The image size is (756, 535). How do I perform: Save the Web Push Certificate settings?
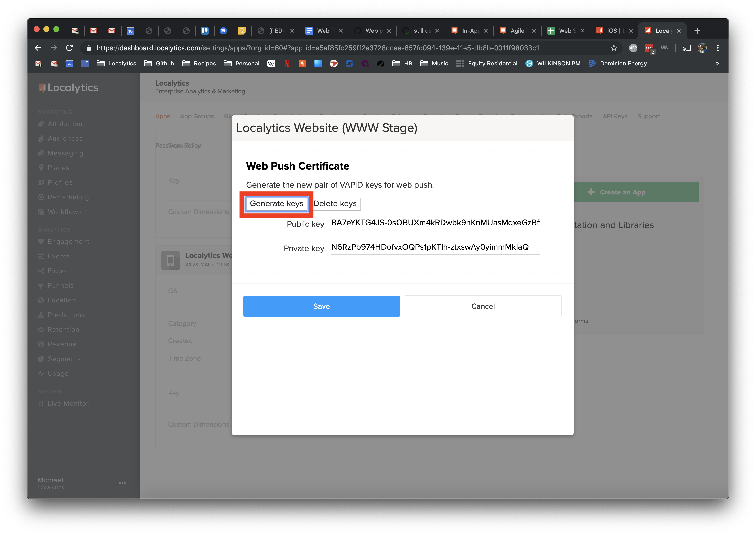(322, 306)
